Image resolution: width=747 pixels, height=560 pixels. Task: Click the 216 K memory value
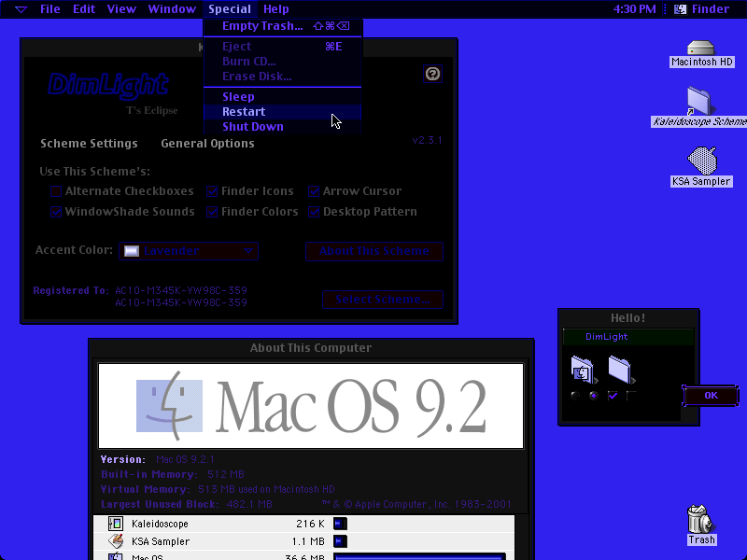pyautogui.click(x=310, y=524)
